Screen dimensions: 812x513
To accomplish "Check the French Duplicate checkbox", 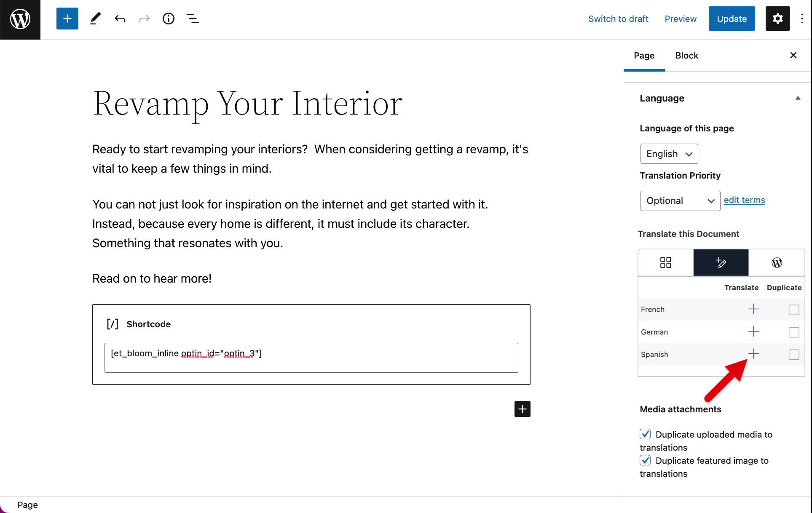I will click(x=794, y=310).
